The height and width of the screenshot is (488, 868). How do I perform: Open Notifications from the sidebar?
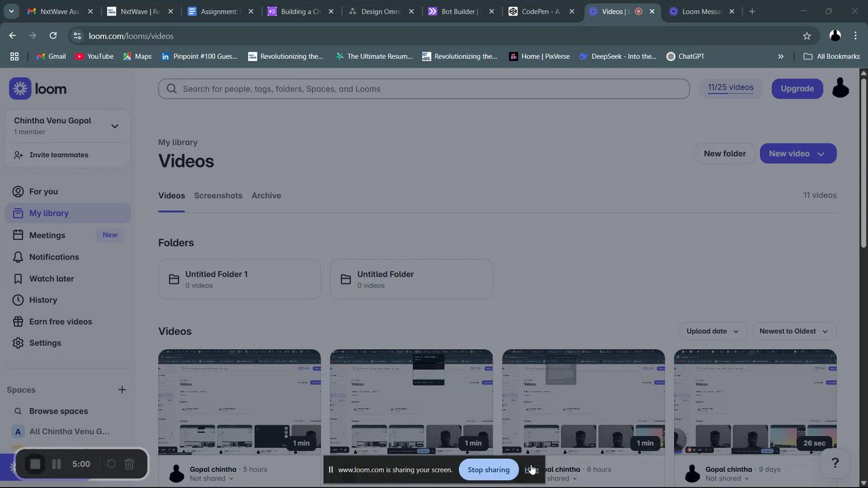coord(68,257)
